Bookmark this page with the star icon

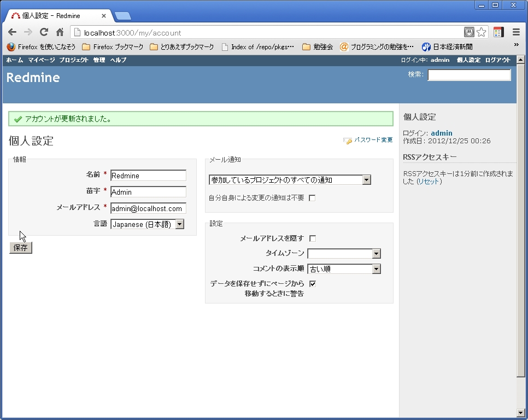[x=481, y=32]
